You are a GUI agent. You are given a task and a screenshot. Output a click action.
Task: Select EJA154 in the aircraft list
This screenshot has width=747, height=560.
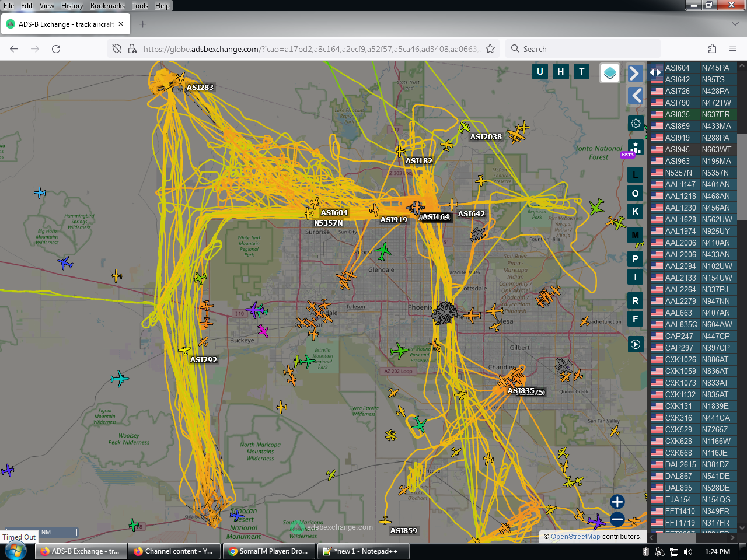(x=693, y=499)
